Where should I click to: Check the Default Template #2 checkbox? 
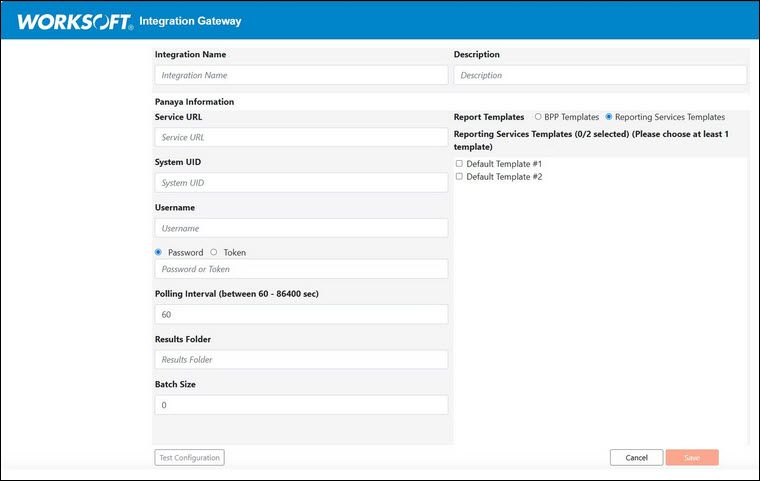click(x=459, y=176)
